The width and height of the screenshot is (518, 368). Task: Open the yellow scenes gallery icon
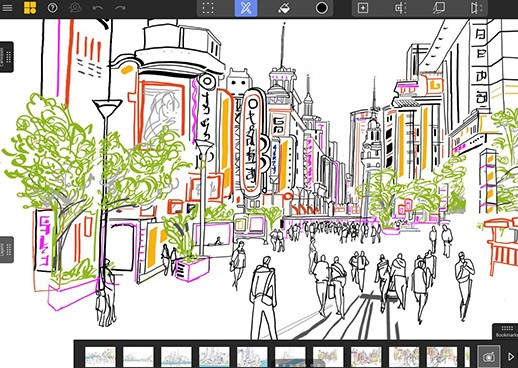point(30,8)
